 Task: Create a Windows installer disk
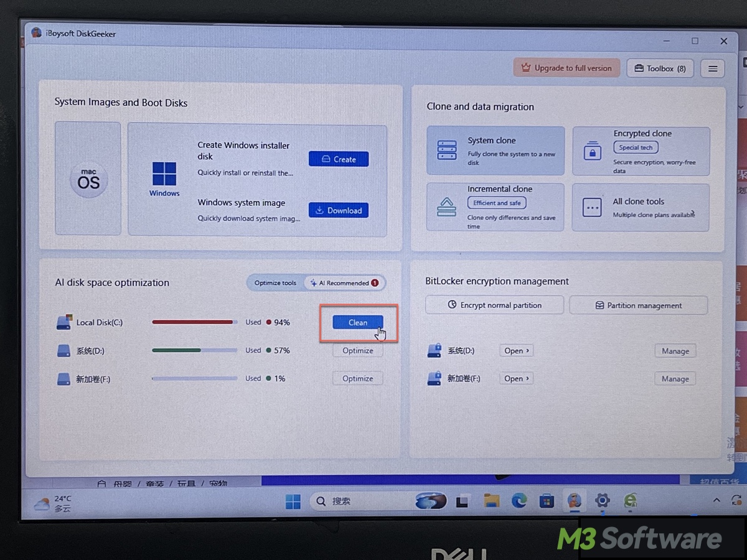339,159
